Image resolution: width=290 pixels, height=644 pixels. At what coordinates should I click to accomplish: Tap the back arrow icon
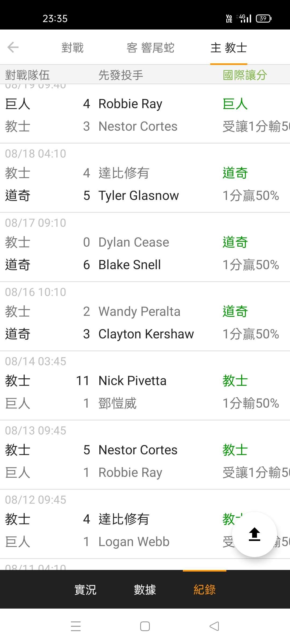pyautogui.click(x=13, y=47)
